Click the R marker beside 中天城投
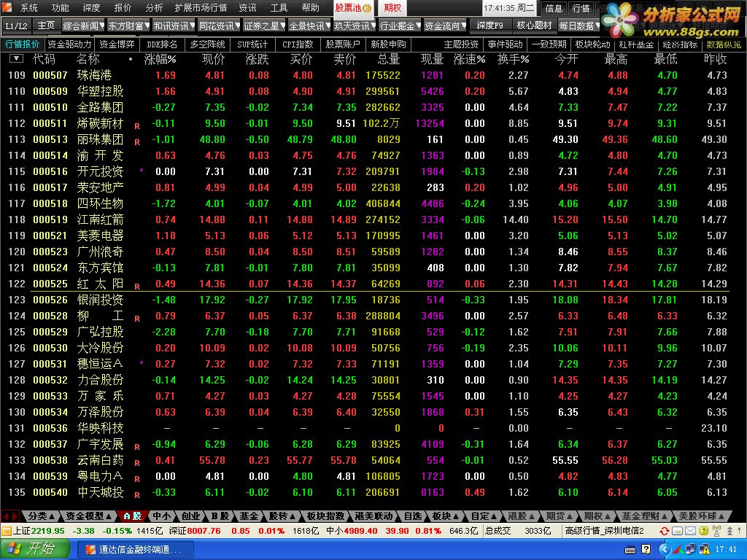 click(x=137, y=495)
